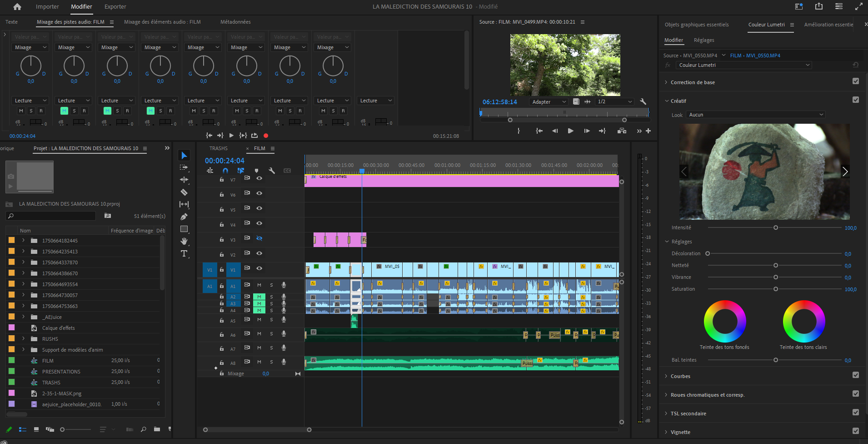Disable the Créatif section checkbox
The image size is (868, 444).
tap(856, 100)
